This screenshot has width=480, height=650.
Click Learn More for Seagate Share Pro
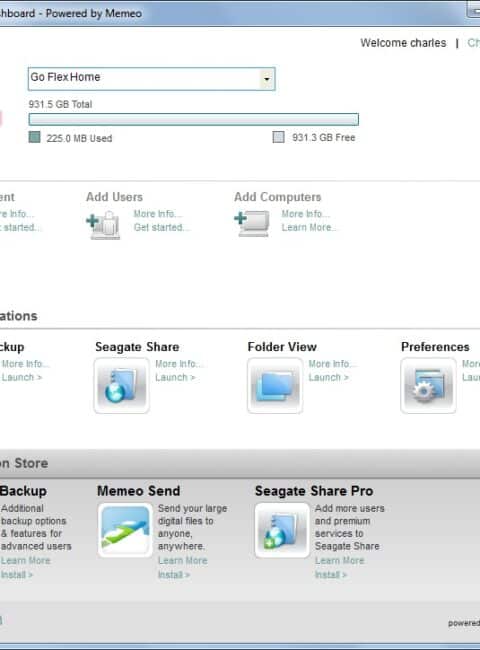tap(339, 560)
